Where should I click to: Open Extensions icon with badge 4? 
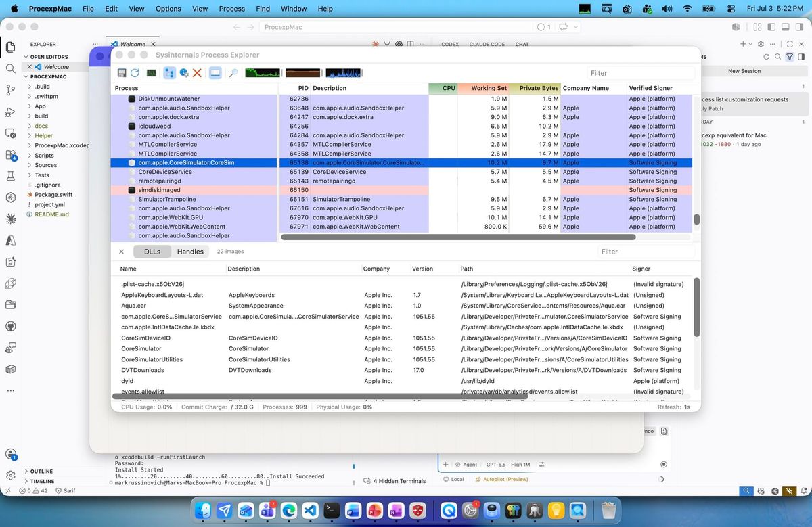point(10,155)
